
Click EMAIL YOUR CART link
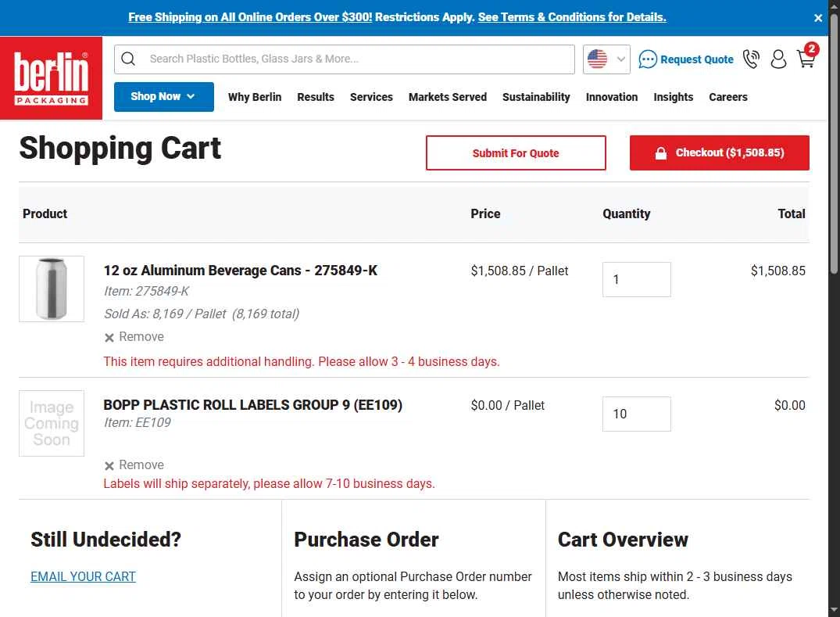pyautogui.click(x=83, y=576)
